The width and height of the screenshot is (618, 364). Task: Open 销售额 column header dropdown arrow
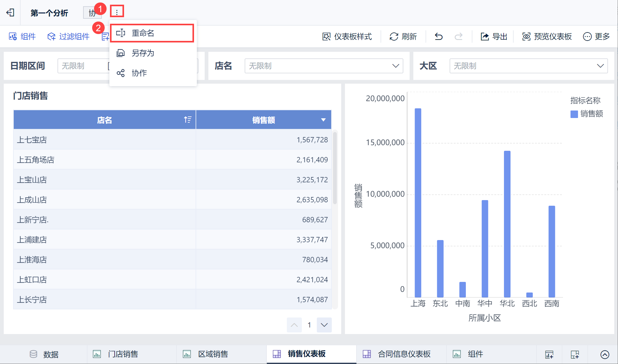coord(323,120)
